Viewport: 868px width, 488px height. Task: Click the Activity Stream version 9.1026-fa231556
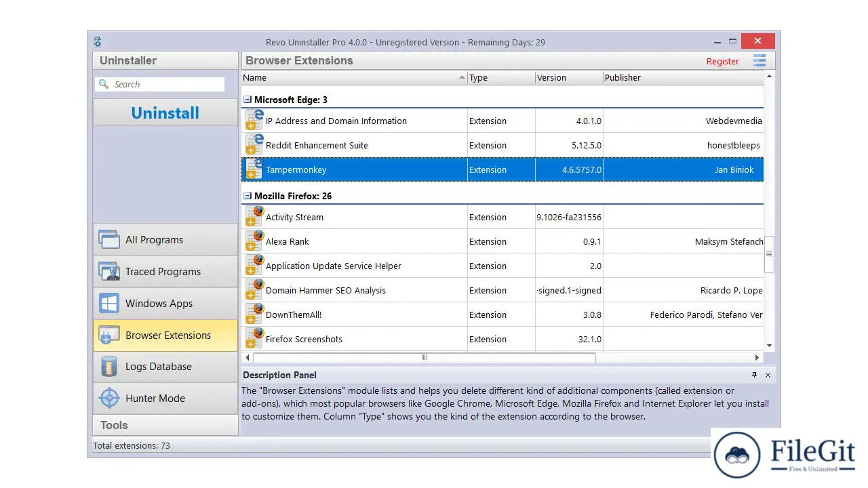(x=569, y=217)
